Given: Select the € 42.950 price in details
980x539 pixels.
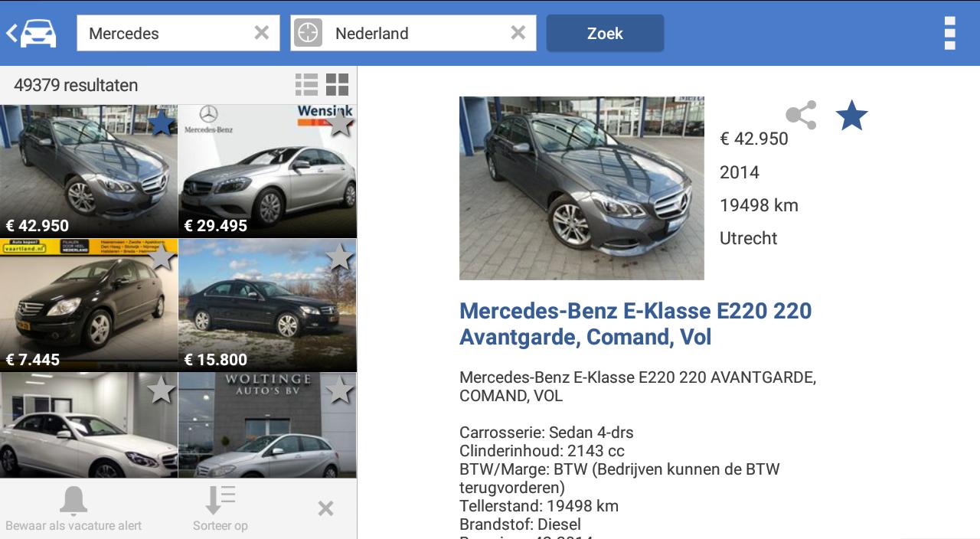Looking at the screenshot, I should point(754,139).
